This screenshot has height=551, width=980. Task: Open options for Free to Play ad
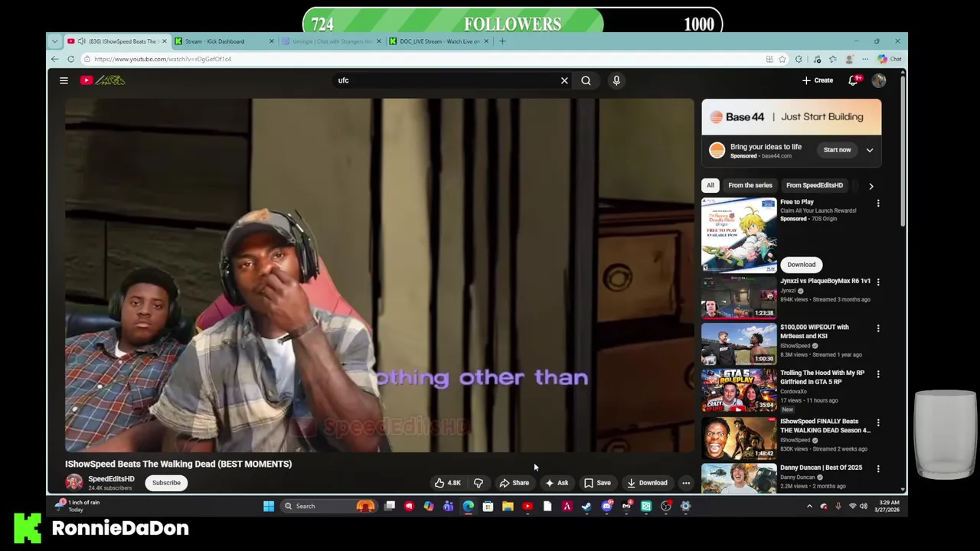tap(878, 204)
